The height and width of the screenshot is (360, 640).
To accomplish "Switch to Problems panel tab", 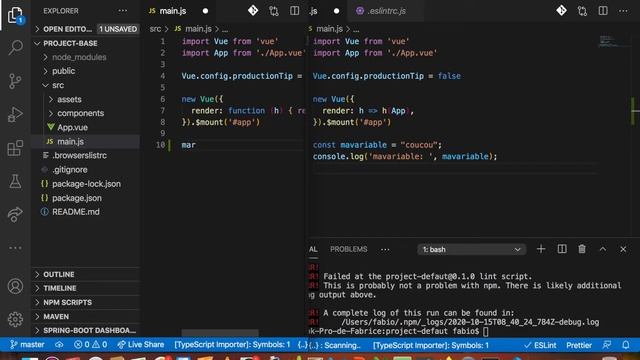I will (x=349, y=249).
